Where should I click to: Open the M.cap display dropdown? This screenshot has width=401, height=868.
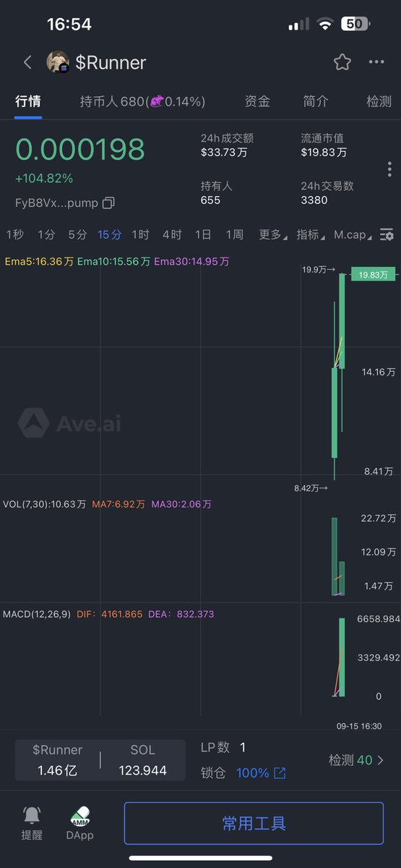click(354, 234)
